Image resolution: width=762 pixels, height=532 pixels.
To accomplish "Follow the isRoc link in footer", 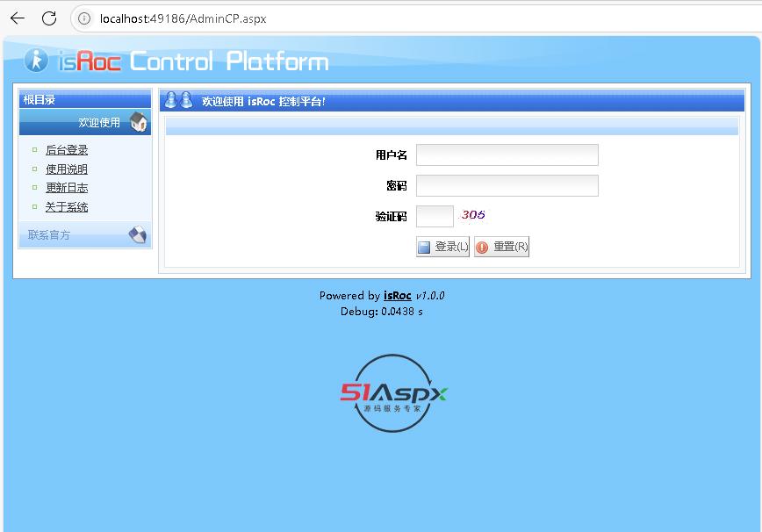I will [397, 295].
